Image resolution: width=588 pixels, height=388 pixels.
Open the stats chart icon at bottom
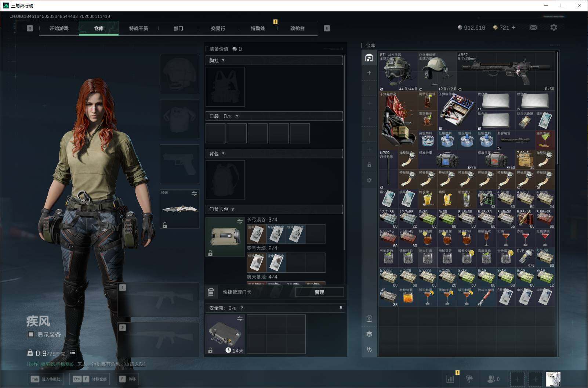pos(450,379)
